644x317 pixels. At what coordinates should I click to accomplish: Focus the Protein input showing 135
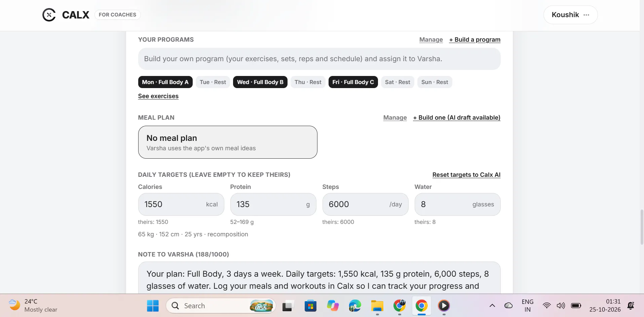tap(273, 204)
